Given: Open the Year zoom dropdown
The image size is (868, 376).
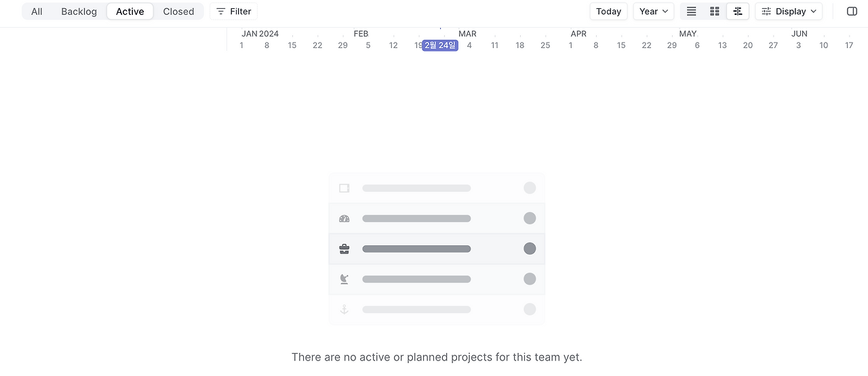Looking at the screenshot, I should (653, 12).
